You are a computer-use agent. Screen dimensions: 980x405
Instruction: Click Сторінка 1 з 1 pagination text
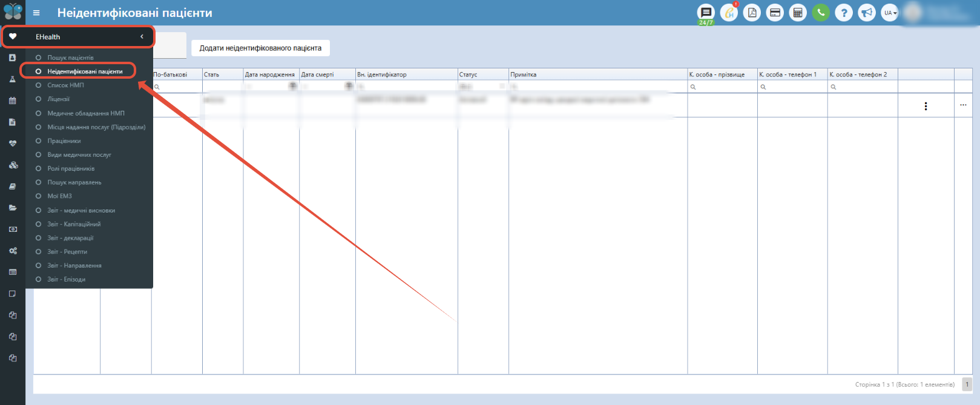click(x=905, y=384)
